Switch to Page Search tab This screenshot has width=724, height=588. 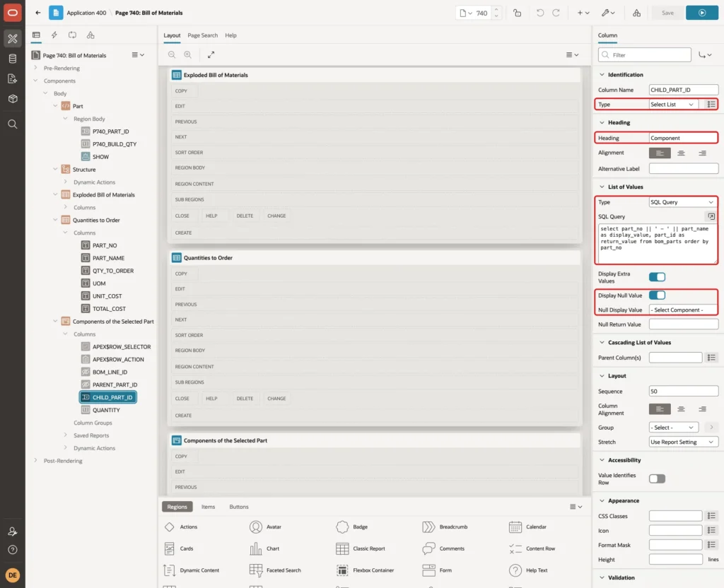tap(202, 35)
